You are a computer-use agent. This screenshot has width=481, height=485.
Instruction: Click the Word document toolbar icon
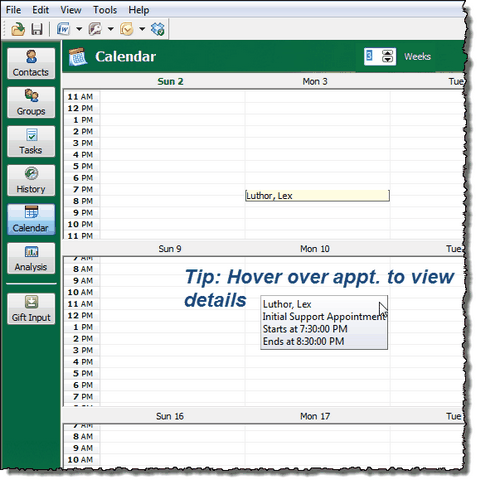point(63,29)
